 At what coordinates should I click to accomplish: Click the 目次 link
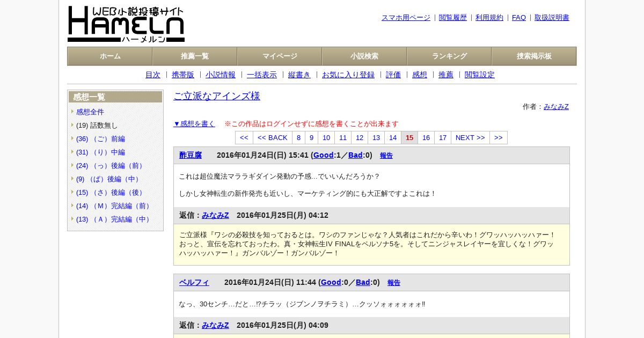(153, 75)
